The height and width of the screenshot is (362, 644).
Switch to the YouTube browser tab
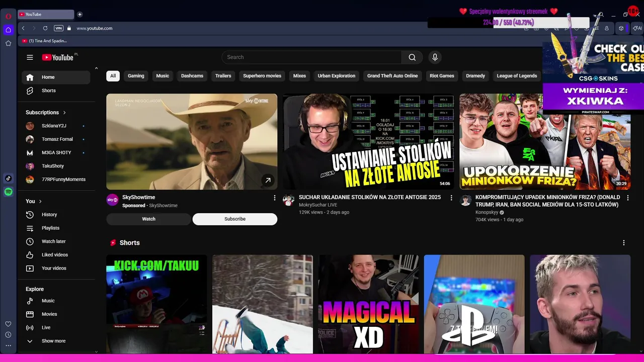[46, 15]
